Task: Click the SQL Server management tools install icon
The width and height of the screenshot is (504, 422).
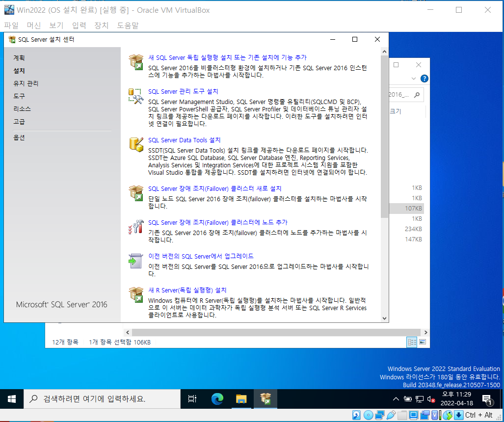Action: 136,96
